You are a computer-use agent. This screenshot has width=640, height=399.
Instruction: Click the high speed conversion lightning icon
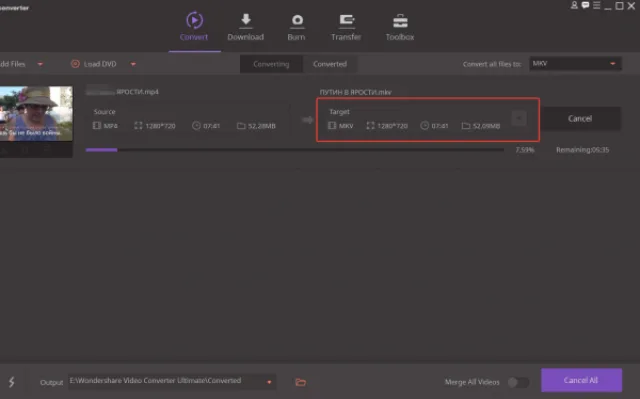[x=11, y=382]
